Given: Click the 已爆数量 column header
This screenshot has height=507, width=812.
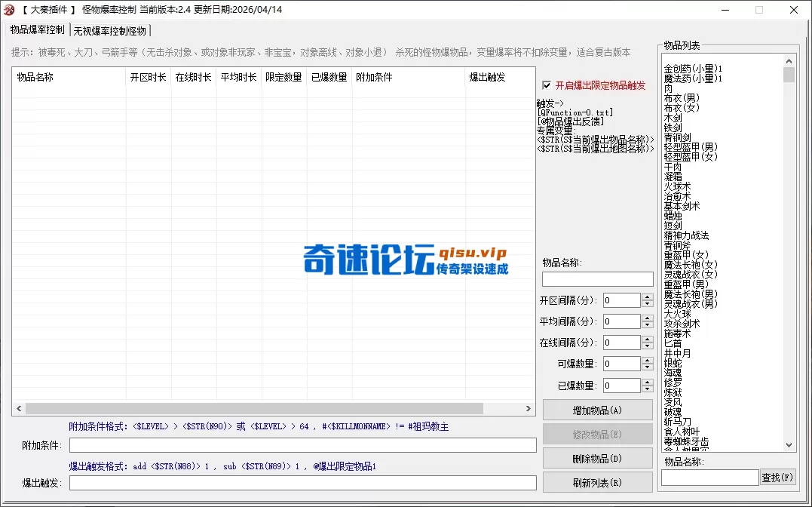Looking at the screenshot, I should point(329,77).
